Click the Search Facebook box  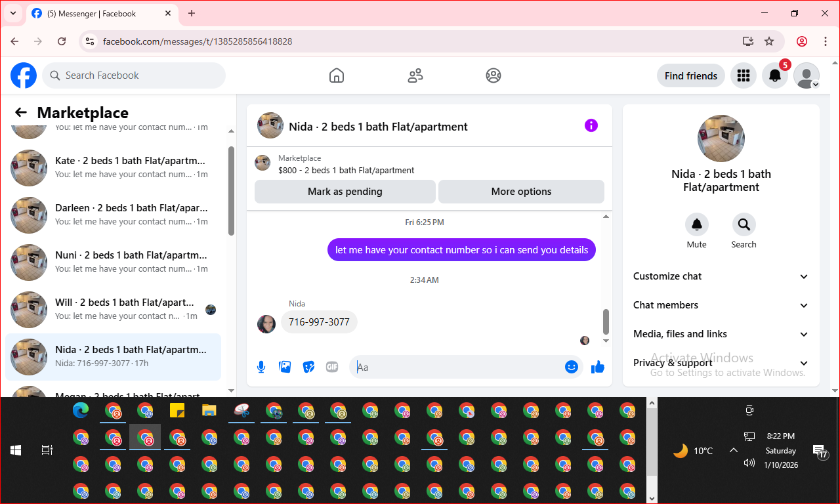tap(134, 75)
